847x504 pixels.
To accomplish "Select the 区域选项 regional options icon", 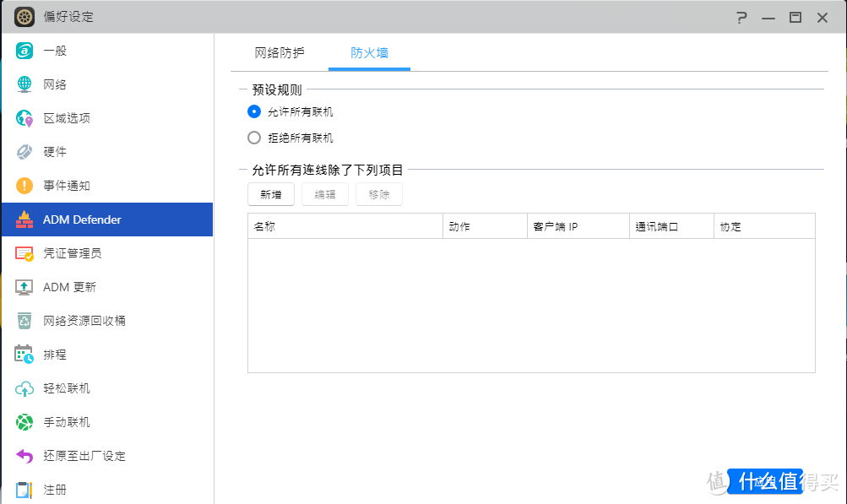I will tap(24, 118).
